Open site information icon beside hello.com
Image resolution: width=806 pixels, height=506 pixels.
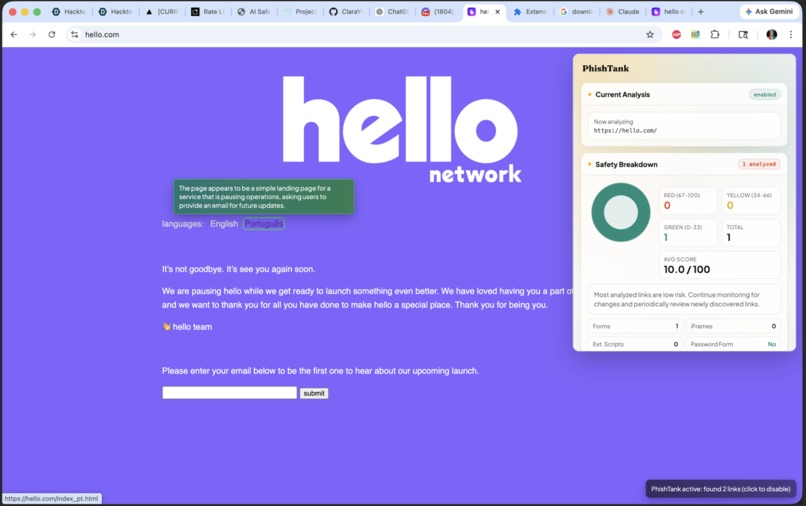(75, 34)
